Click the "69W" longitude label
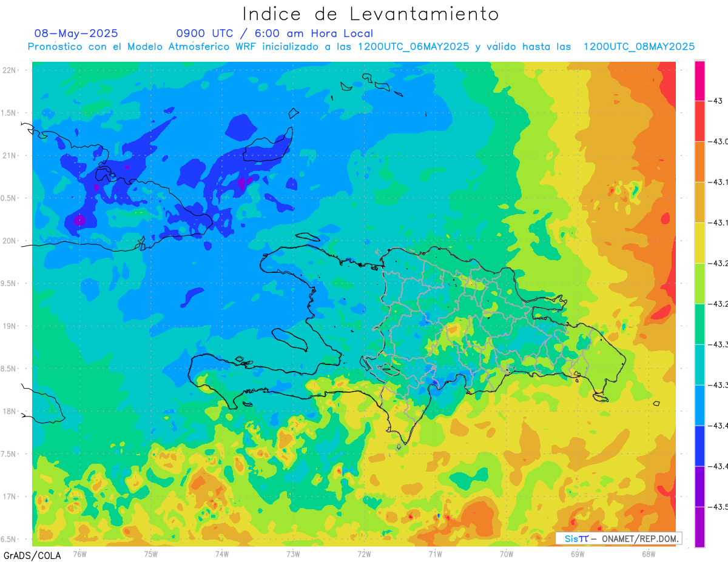 tap(578, 554)
